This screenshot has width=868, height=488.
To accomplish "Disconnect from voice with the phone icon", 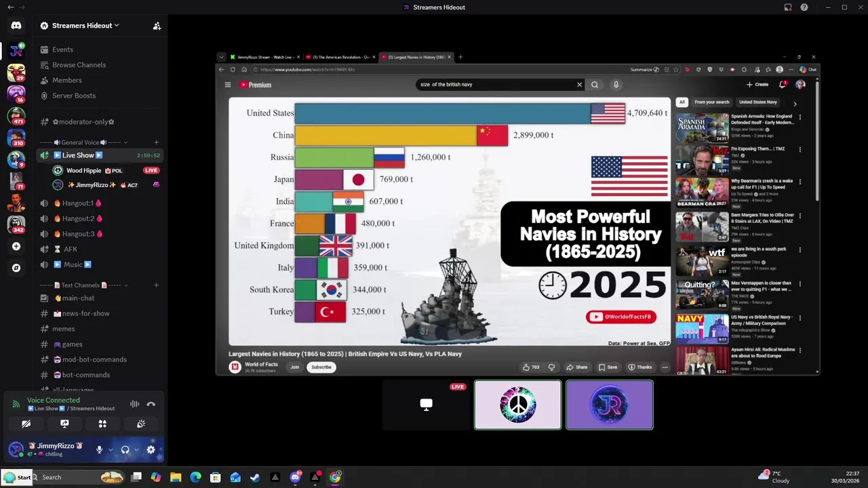I will [151, 404].
